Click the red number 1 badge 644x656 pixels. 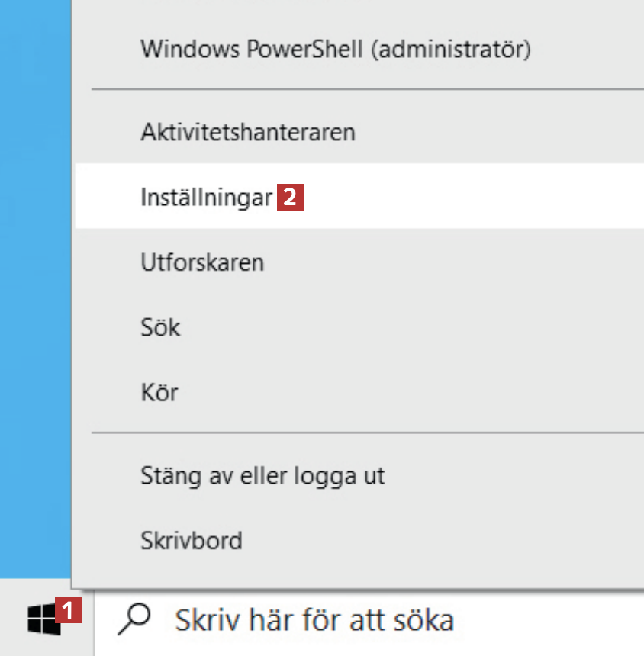pos(70,611)
